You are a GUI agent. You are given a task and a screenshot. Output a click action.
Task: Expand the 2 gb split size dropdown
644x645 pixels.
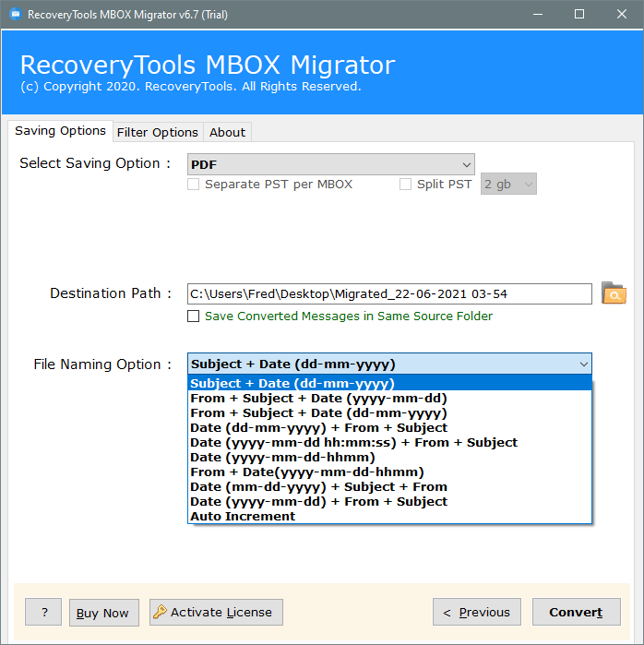[x=508, y=184]
